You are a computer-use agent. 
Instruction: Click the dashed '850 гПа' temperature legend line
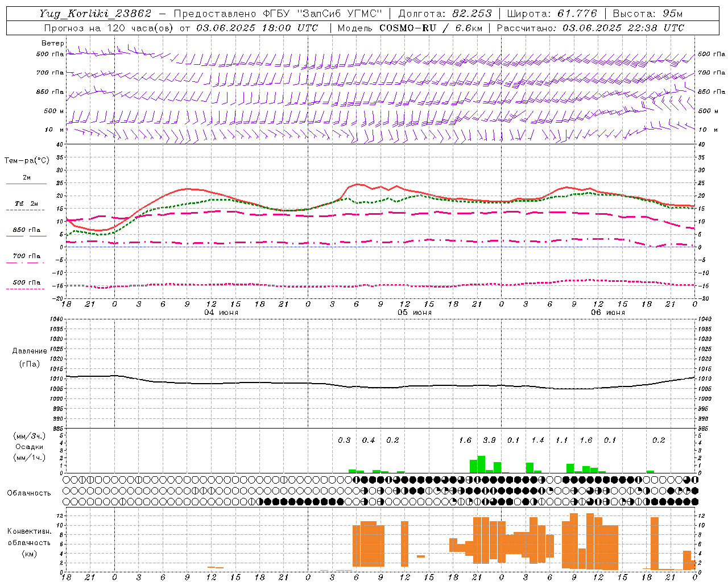tap(26, 236)
